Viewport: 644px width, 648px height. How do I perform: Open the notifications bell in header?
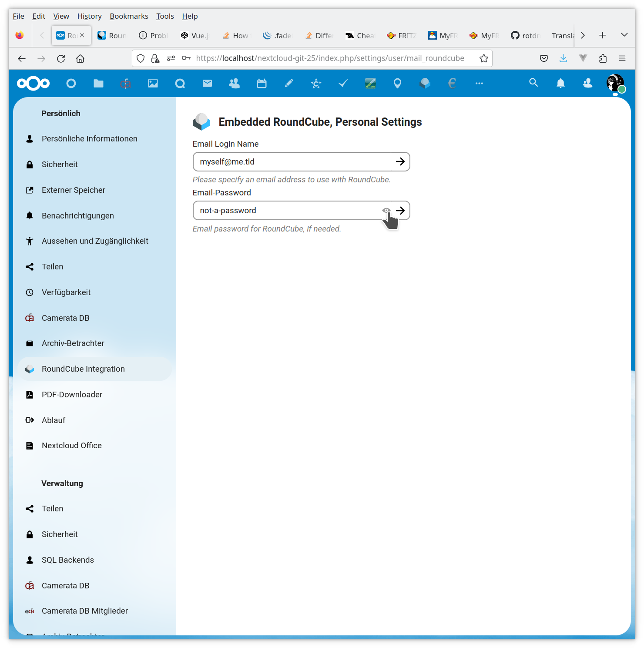click(x=560, y=83)
